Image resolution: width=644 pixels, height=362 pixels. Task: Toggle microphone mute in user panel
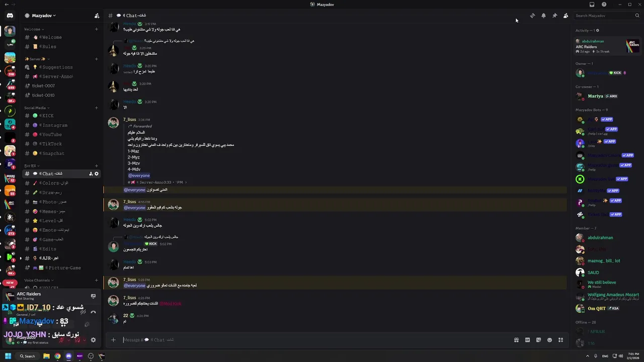click(x=61, y=340)
